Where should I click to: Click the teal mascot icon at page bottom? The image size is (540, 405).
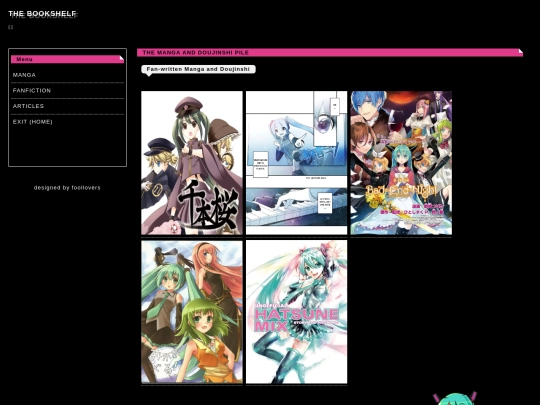point(455,398)
